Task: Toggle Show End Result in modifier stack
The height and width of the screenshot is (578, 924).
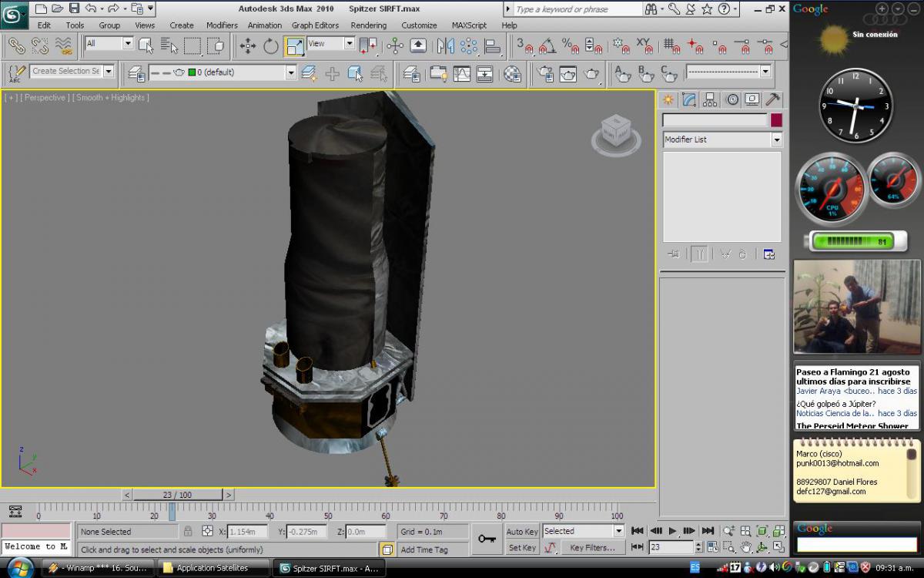Action: (699, 254)
